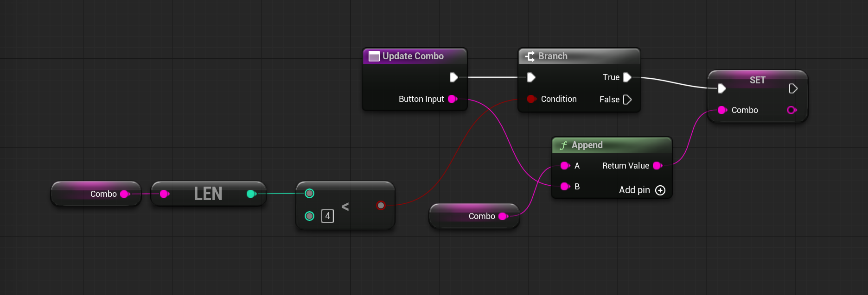This screenshot has height=295, width=868.
Task: Click the SET node Combo input pin
Action: click(x=721, y=110)
